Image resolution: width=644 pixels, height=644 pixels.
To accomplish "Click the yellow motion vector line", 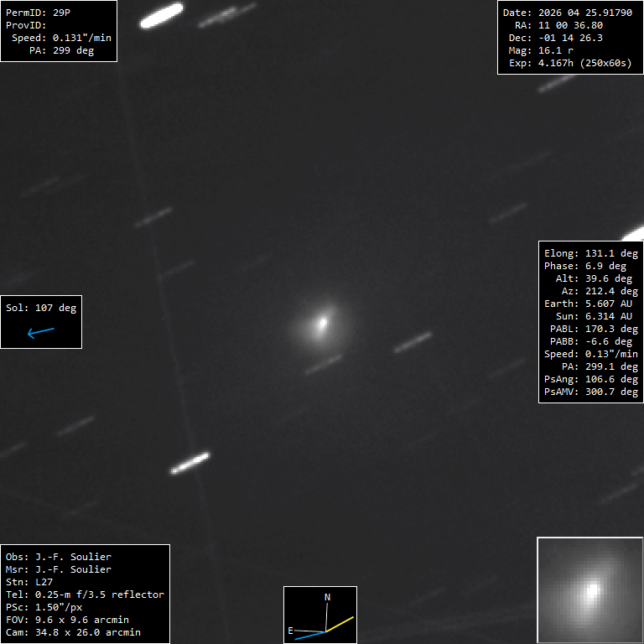I will [340, 624].
